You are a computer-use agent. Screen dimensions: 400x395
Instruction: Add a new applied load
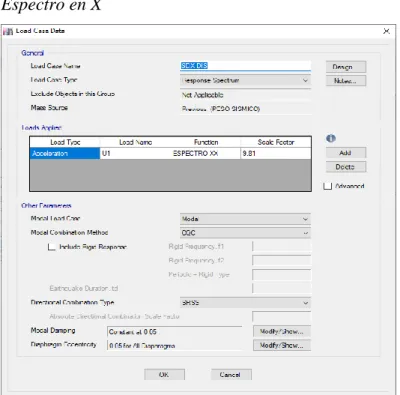[346, 153]
